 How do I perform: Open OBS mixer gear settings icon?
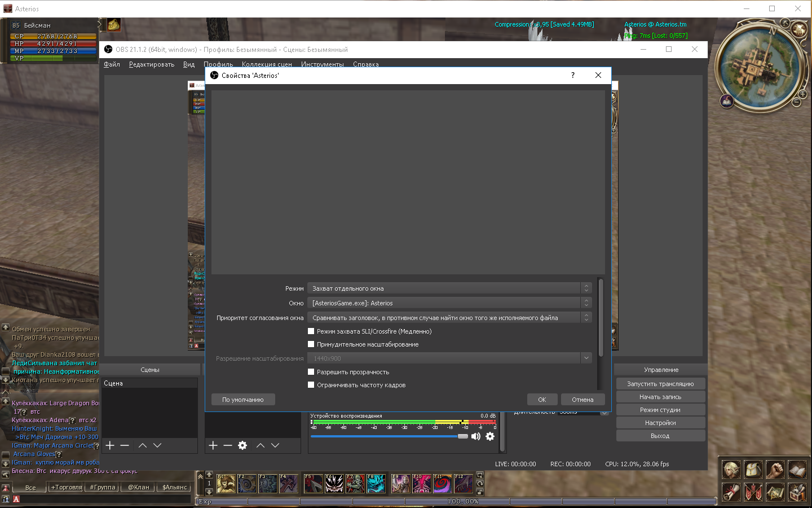(490, 436)
